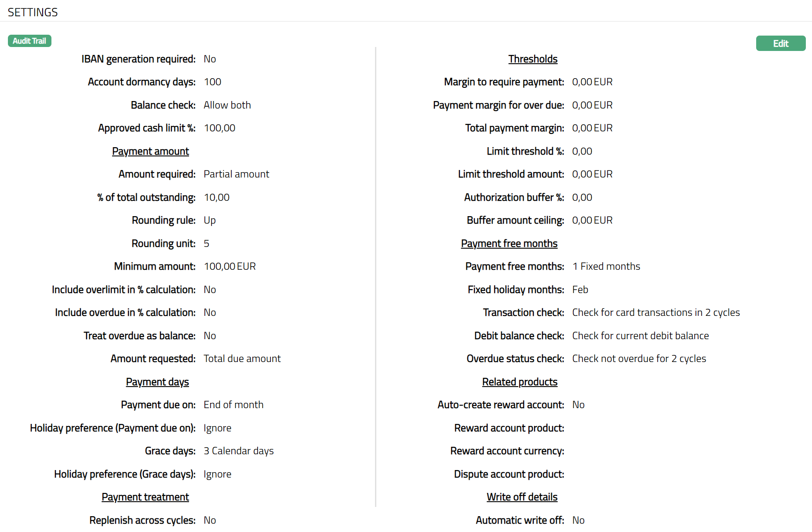This screenshot has width=812, height=532.
Task: Click the Account dormancy days value 100
Action: pos(212,82)
